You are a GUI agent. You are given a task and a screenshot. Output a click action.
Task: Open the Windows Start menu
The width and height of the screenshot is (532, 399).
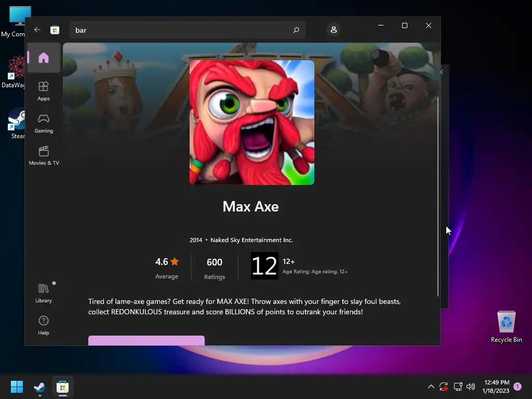pyautogui.click(x=17, y=387)
